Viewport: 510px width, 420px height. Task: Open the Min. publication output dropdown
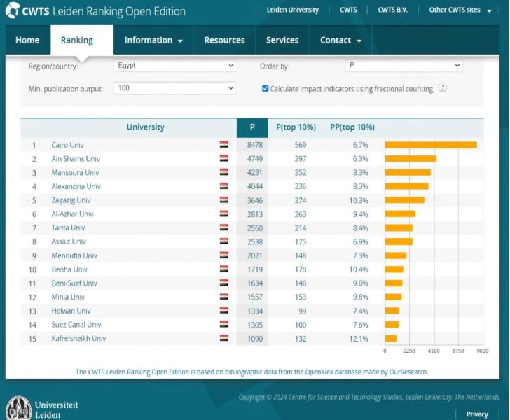175,88
